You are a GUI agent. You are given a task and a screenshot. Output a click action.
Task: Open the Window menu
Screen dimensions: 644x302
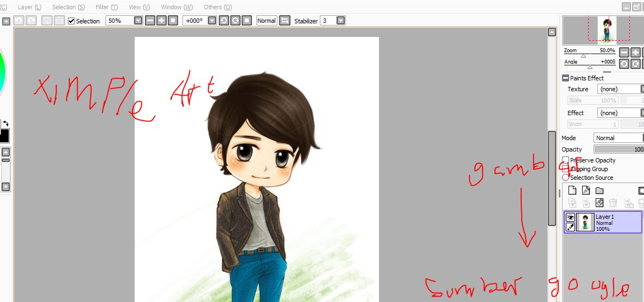pos(176,7)
